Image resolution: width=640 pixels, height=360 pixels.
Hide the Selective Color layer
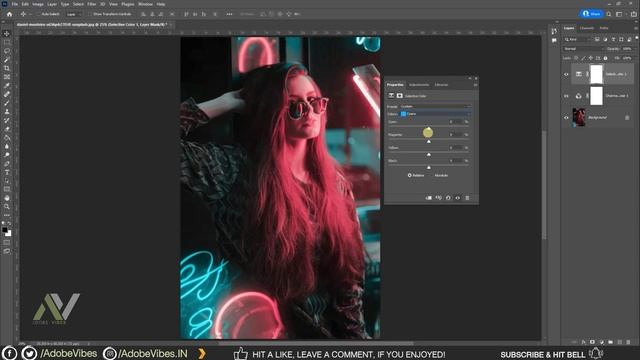point(566,74)
